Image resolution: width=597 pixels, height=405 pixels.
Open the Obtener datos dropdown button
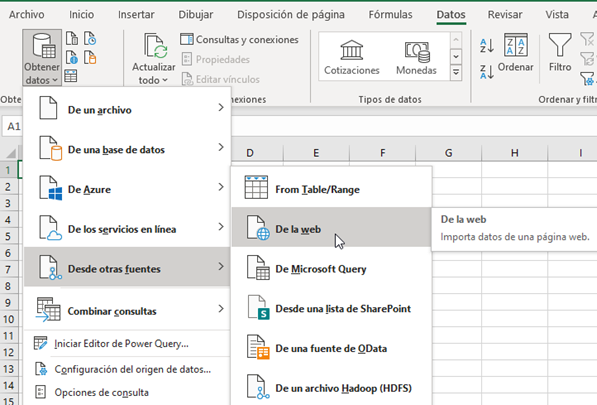click(x=42, y=58)
